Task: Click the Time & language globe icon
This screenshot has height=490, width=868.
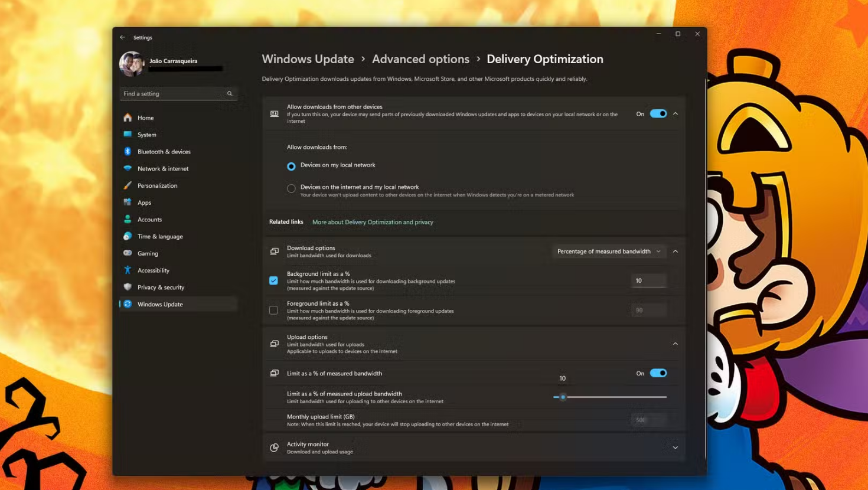Action: tap(128, 236)
